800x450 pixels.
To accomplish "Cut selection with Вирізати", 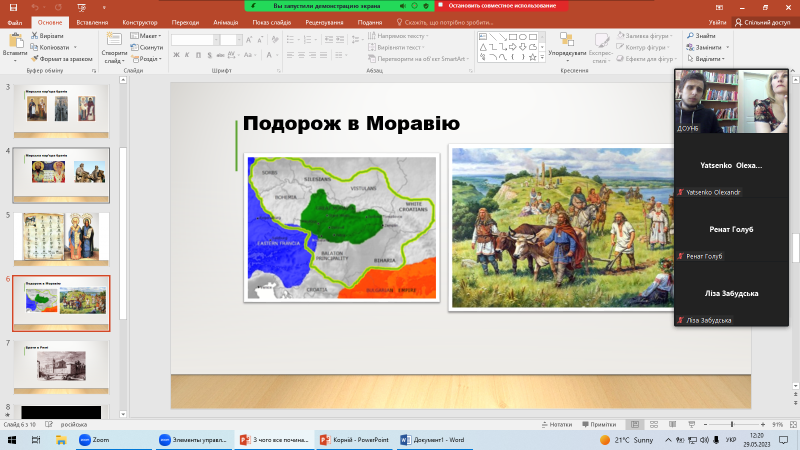I will (47, 36).
